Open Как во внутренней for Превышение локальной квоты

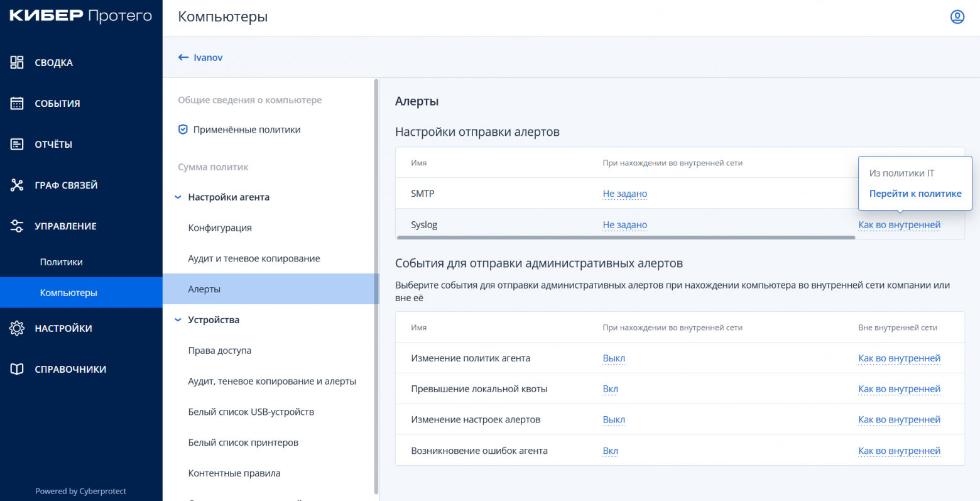pyautogui.click(x=899, y=389)
